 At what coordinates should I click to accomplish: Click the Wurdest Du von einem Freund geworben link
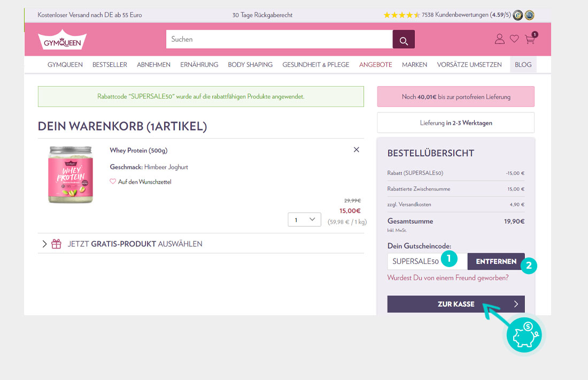448,278
